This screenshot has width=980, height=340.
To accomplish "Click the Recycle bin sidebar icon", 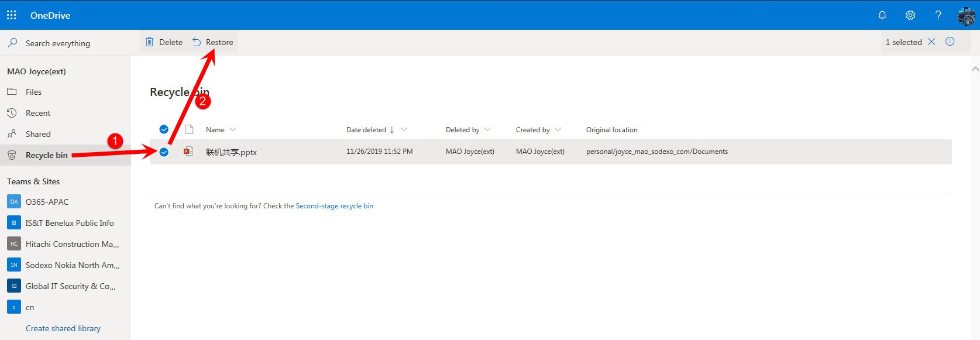I will click(x=12, y=155).
